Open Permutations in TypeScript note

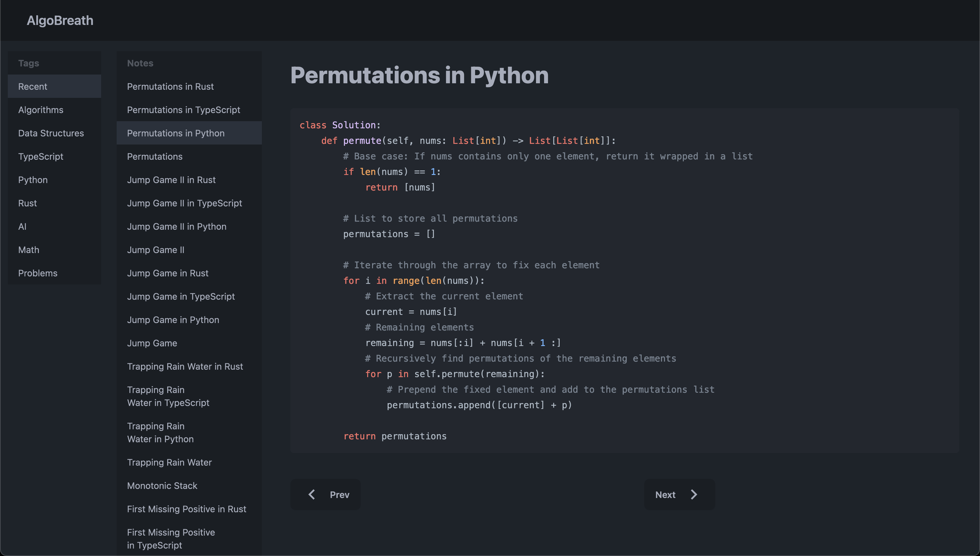tap(183, 110)
